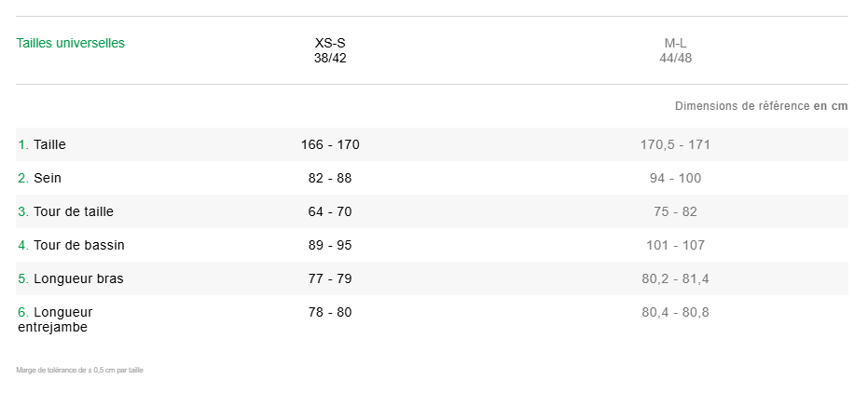Click the Tour de bassin label

[x=78, y=245]
